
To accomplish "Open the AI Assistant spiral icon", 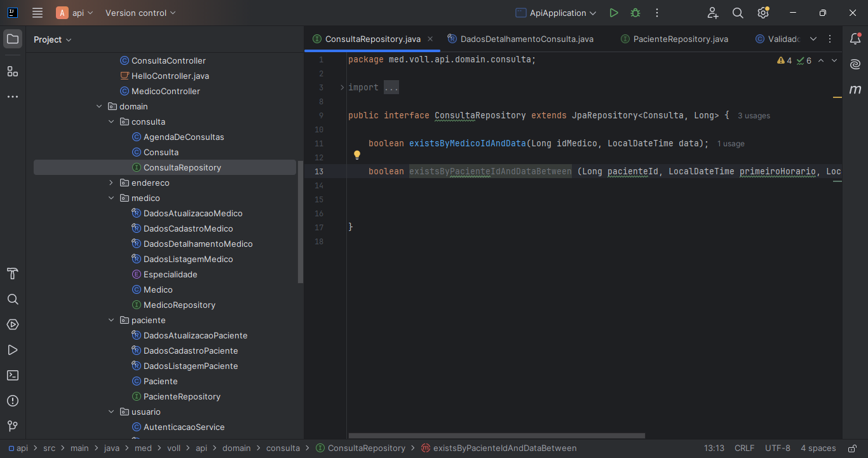I will [855, 64].
